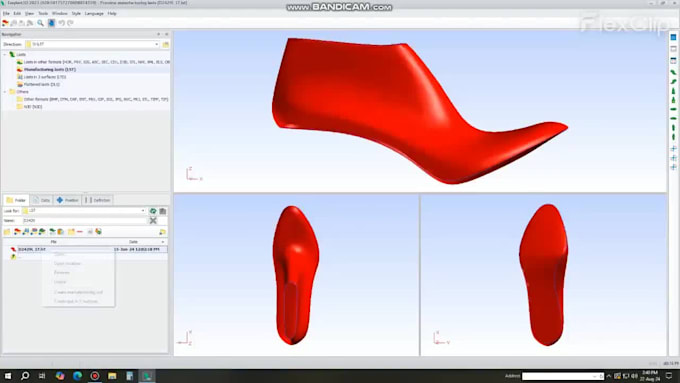The width and height of the screenshot is (680, 383).
Task: Click the highlighted blue icon in top toolbar
Action: coord(51,23)
